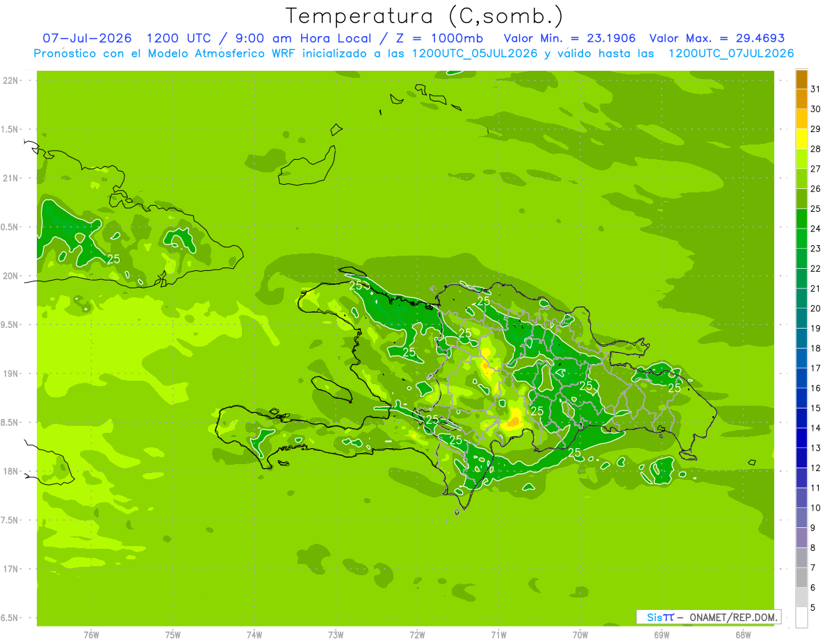Click the '20N' latitude axis label
Screen dimensions: 834x644
tap(10, 276)
